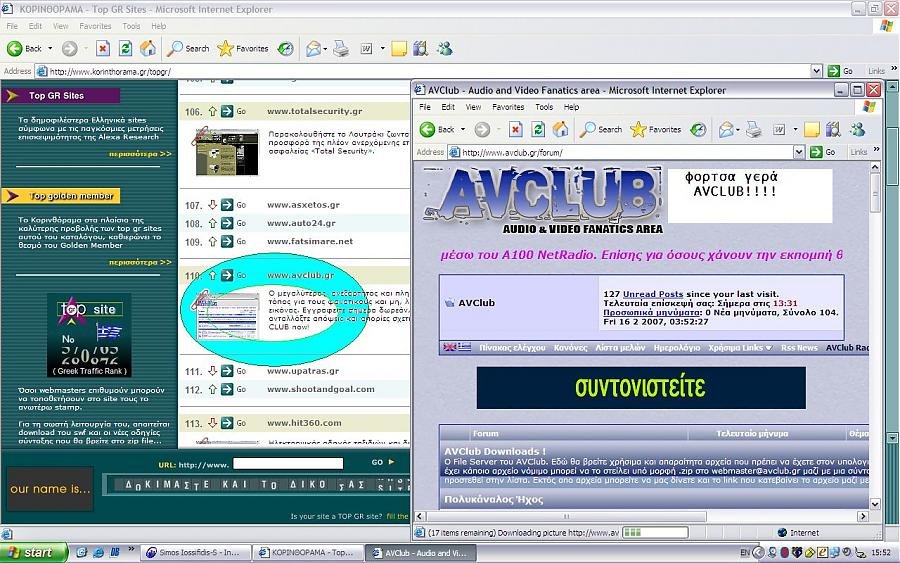Click Go arrow icon for www.totalsecurity.gr
The image size is (900, 563).
(x=227, y=111)
